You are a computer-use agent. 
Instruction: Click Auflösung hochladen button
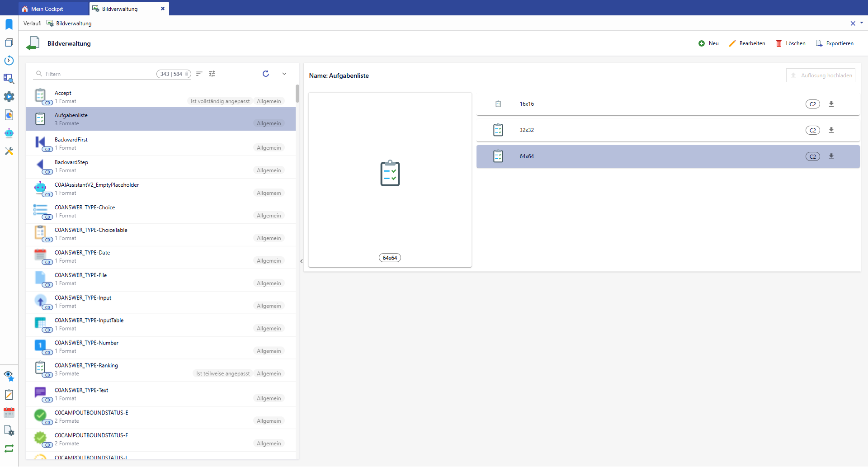(821, 75)
